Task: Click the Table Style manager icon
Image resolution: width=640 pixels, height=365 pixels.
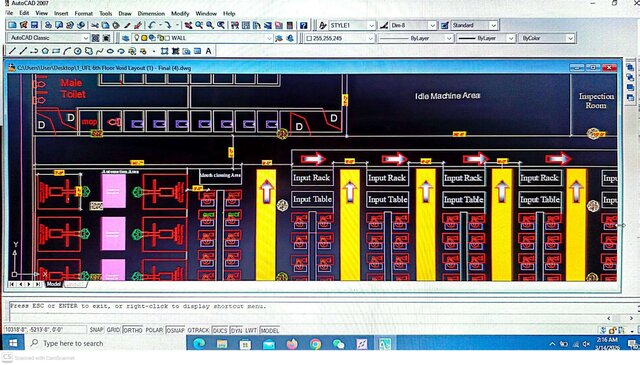Action: [x=445, y=25]
